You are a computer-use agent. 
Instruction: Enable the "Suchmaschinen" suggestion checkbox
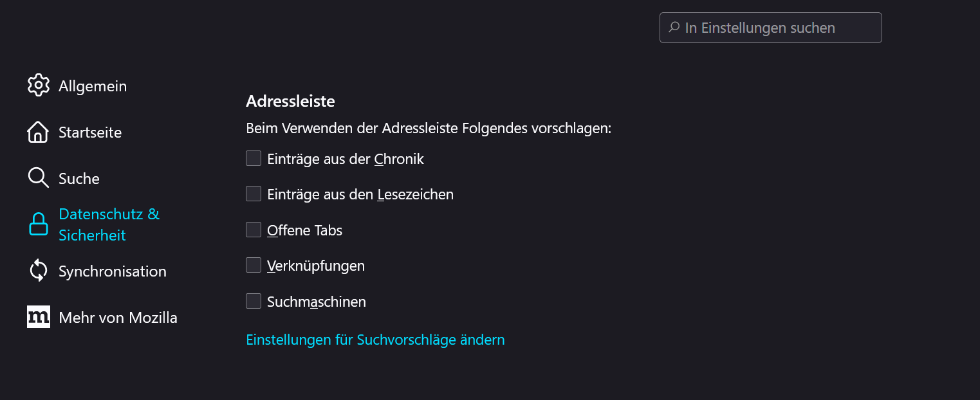point(254,301)
